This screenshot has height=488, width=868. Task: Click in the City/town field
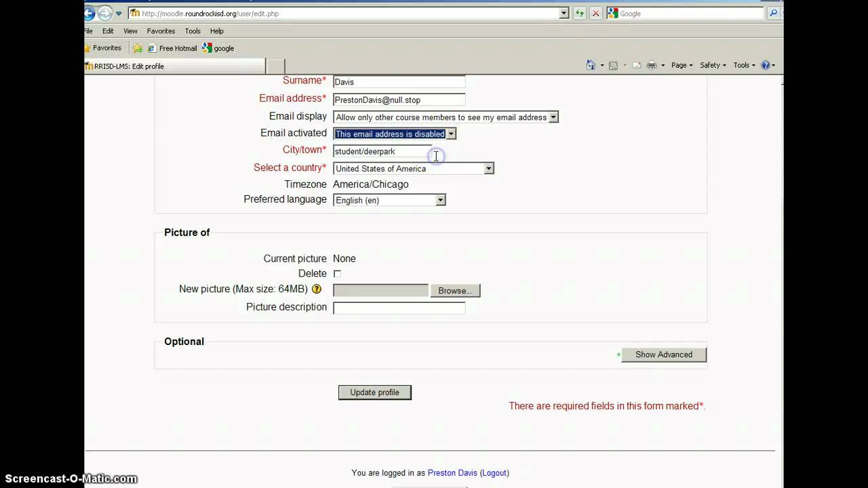[382, 151]
